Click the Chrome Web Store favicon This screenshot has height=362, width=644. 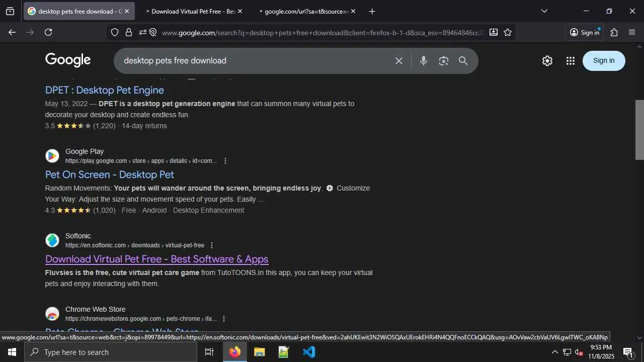pyautogui.click(x=52, y=314)
